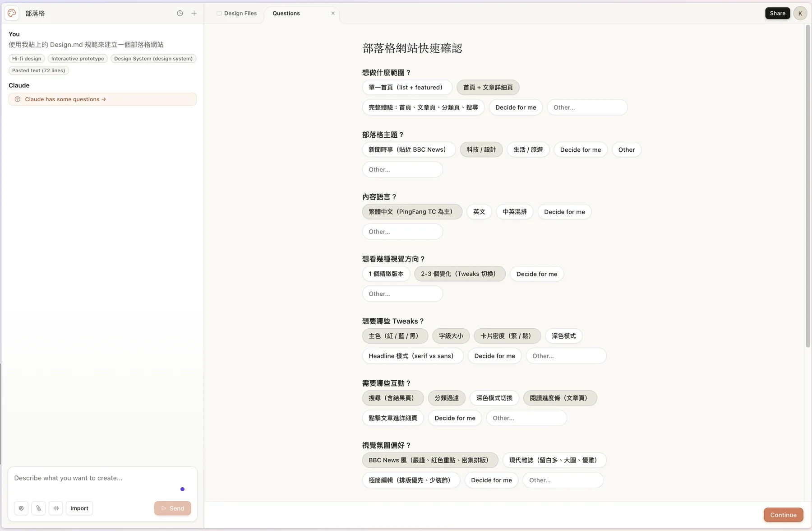The height and width of the screenshot is (531, 812).
Task: Select 深色模式 tweak
Action: 563,336
